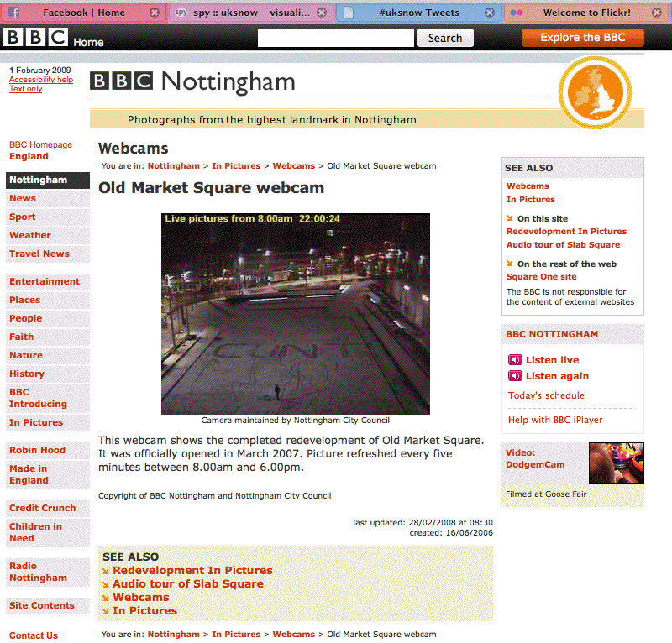Open the BBC Homepage sidebar link
Image resolution: width=672 pixels, height=643 pixels.
40,144
